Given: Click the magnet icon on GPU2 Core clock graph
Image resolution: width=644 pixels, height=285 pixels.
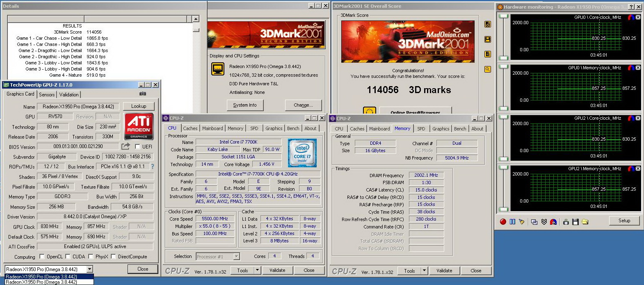Looking at the screenshot, I should 631,118.
